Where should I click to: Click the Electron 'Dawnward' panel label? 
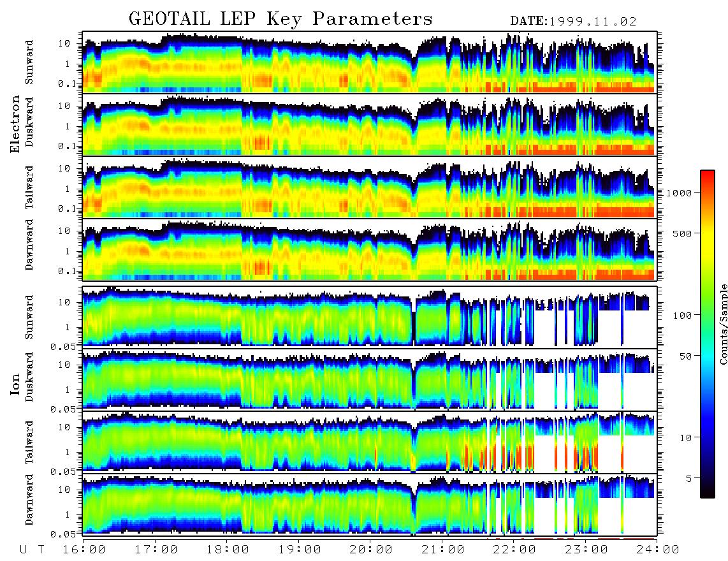[x=29, y=245]
